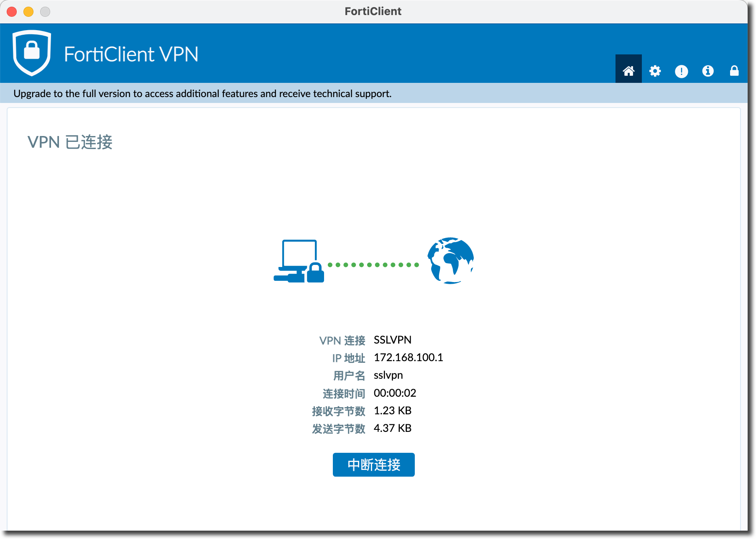This screenshot has height=539, width=756.
Task: Click the FortiClient VPN title text
Action: (131, 54)
